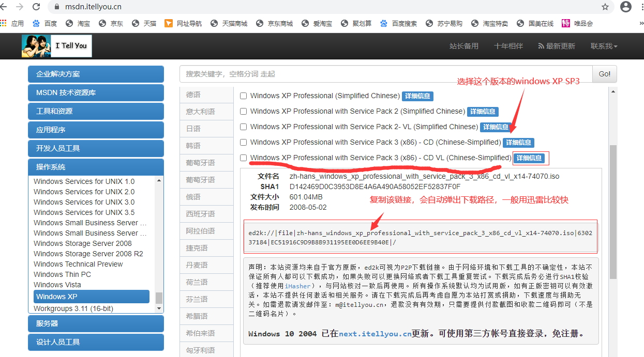
Task: Open 站长备用 in top navigation
Action: [x=464, y=46]
